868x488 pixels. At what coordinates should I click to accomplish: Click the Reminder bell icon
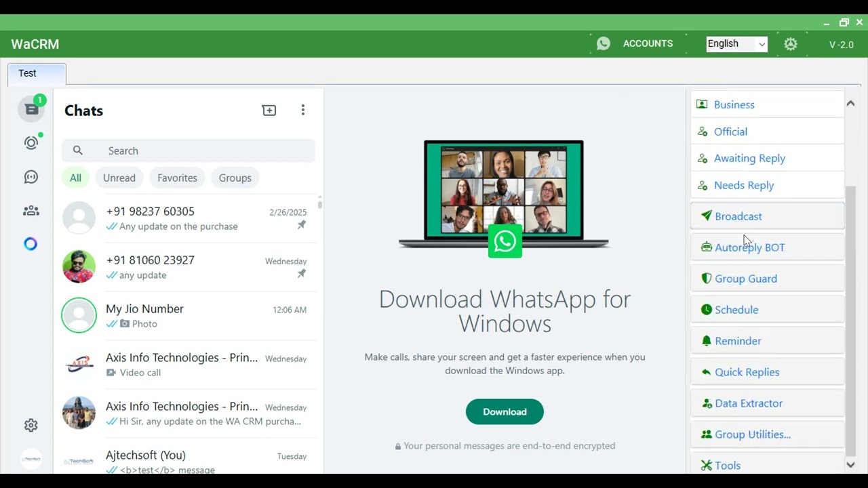(x=707, y=340)
